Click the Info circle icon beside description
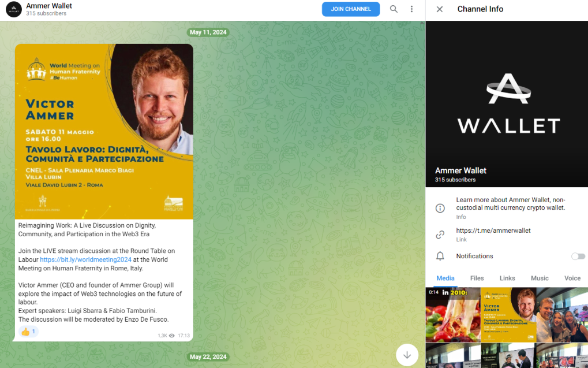Viewport: 588px width, 368px height. point(440,208)
